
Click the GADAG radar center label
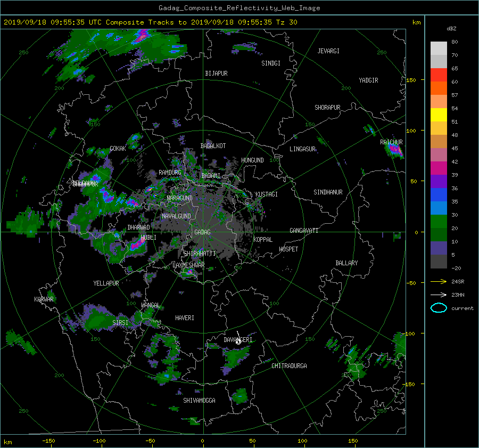(202, 232)
